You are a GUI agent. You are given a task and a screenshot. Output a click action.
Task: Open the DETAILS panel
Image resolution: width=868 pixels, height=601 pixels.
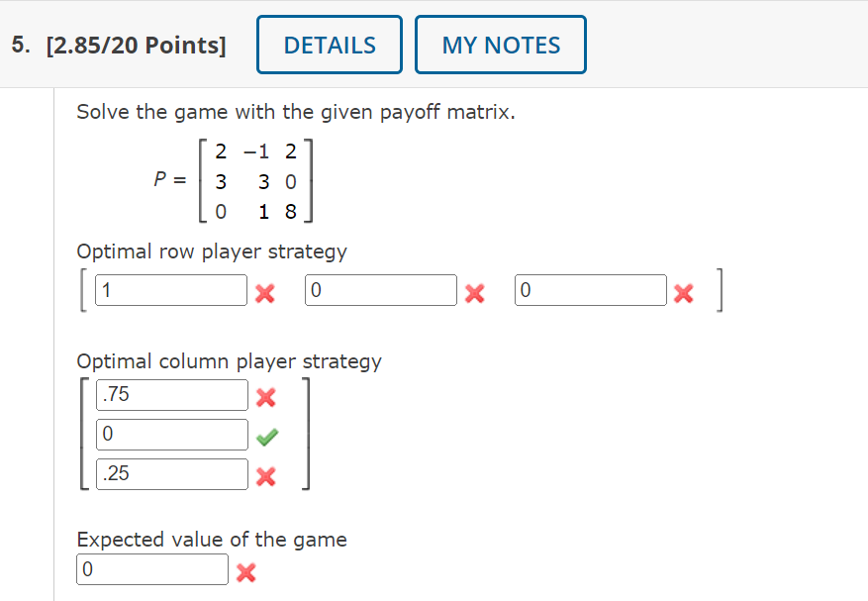(329, 45)
